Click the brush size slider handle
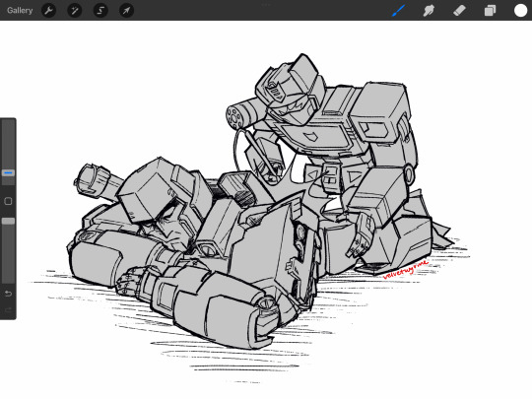 (x=8, y=173)
